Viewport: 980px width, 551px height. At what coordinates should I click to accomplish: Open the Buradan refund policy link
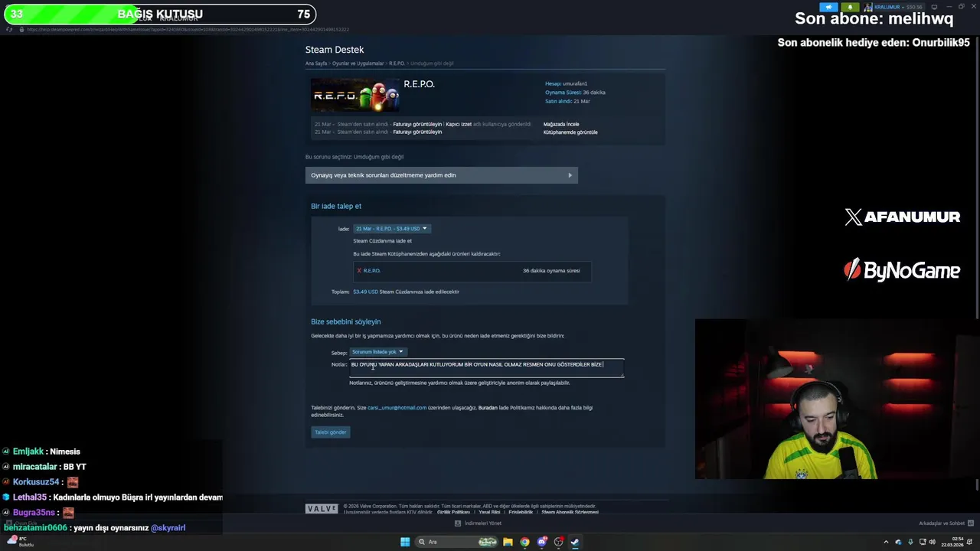click(488, 408)
